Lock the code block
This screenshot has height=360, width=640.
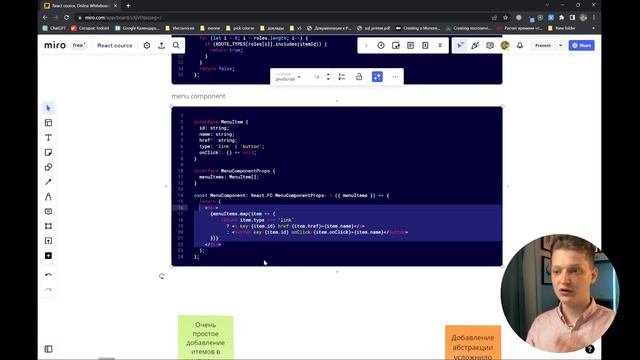359,77
